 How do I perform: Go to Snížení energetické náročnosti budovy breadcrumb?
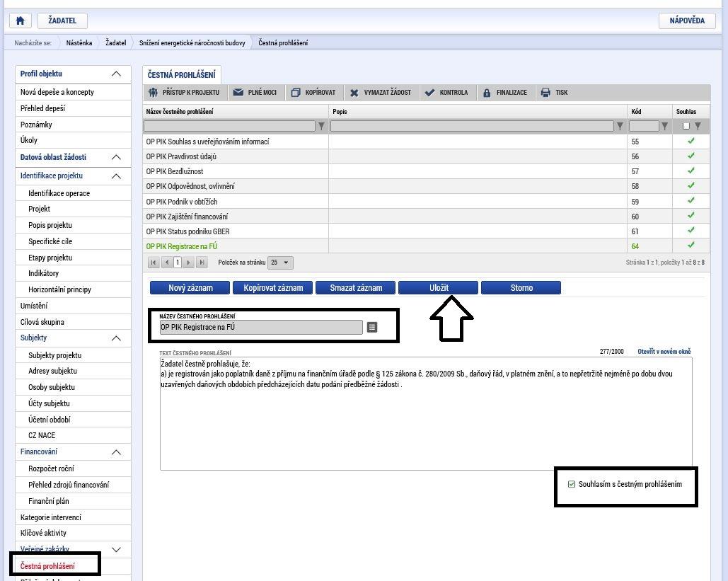tap(192, 42)
